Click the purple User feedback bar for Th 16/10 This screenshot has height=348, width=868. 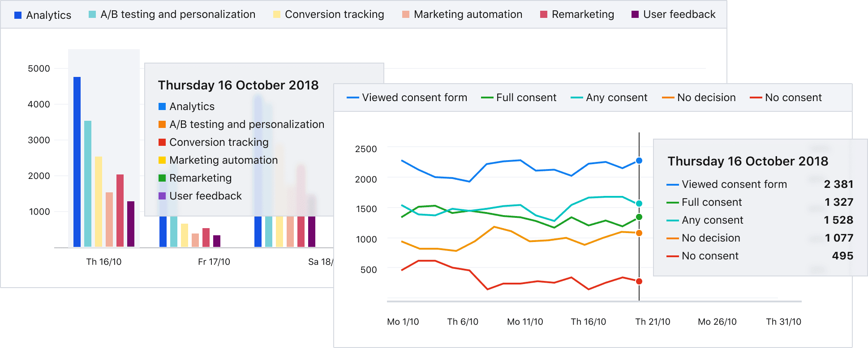[131, 224]
